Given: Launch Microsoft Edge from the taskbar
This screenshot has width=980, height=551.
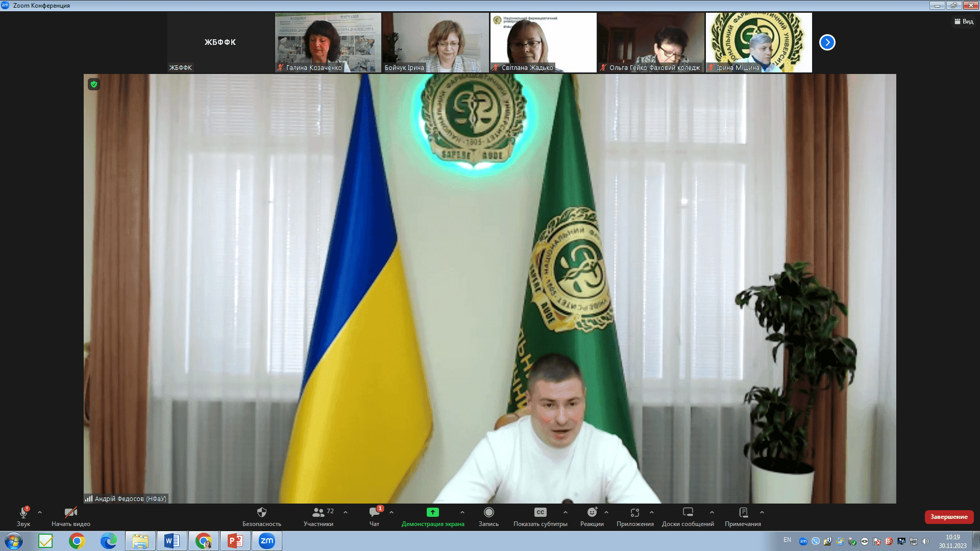Looking at the screenshot, I should pos(109,541).
